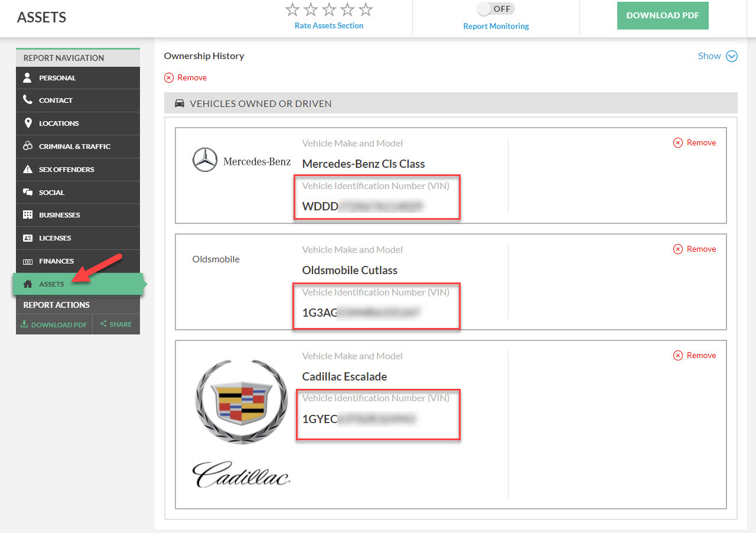Click the Criminal & Traffic handcuffs icon

(x=27, y=146)
